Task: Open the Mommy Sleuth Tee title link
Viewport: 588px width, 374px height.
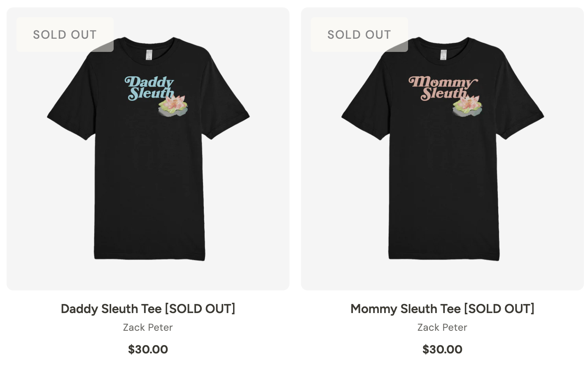Action: (442, 309)
